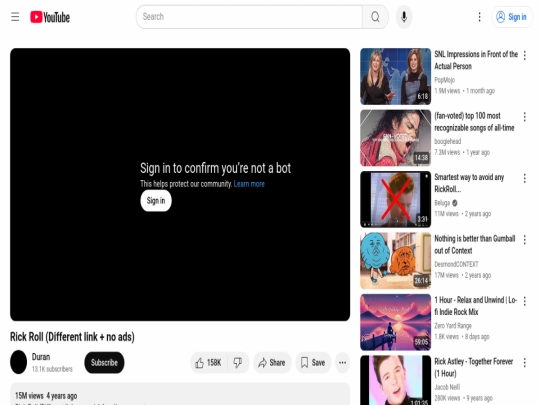This screenshot has height=405, width=540.
Task: Click the 13.1K subscribers text
Action: (x=52, y=369)
